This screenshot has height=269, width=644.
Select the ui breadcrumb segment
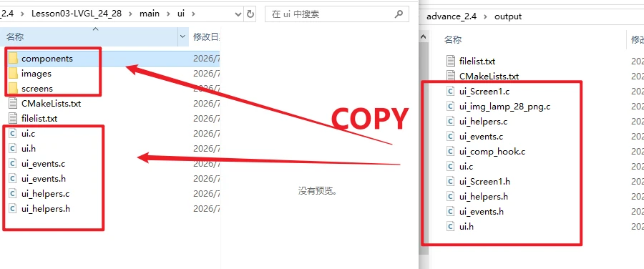[x=181, y=14]
